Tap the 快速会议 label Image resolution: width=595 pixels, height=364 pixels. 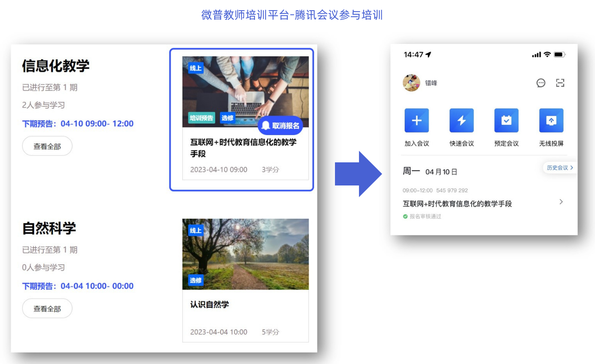[461, 143]
